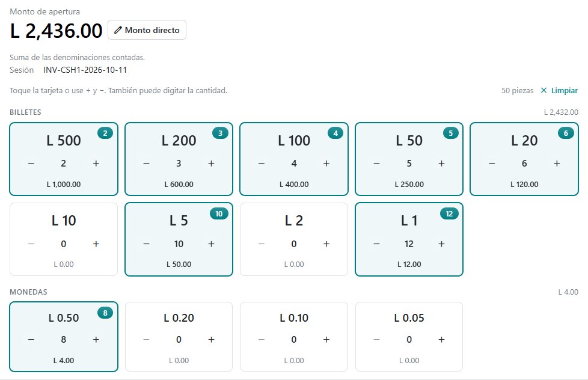This screenshot has width=588, height=380.
Task: Click the BILLETES total L 2,432.00
Action: coord(561,112)
